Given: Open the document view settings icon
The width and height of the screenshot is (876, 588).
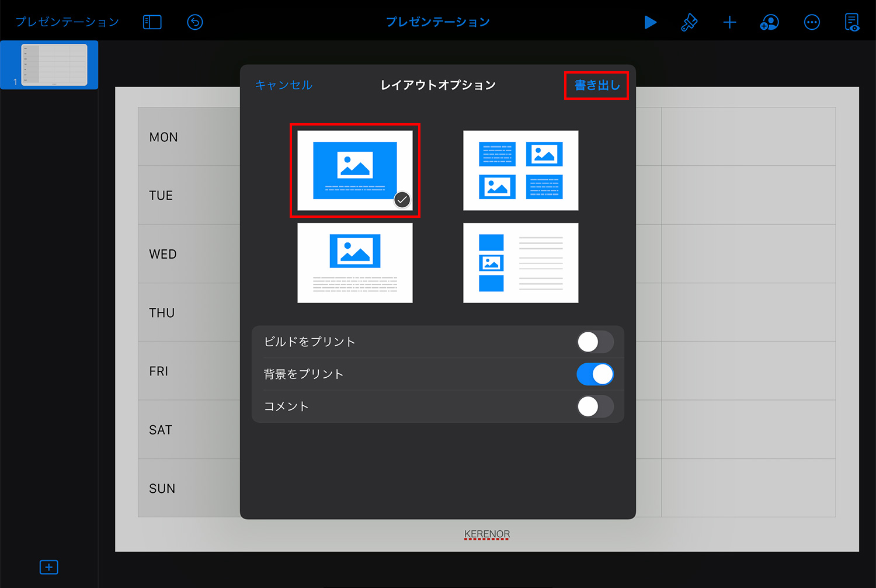Looking at the screenshot, I should coord(852,22).
